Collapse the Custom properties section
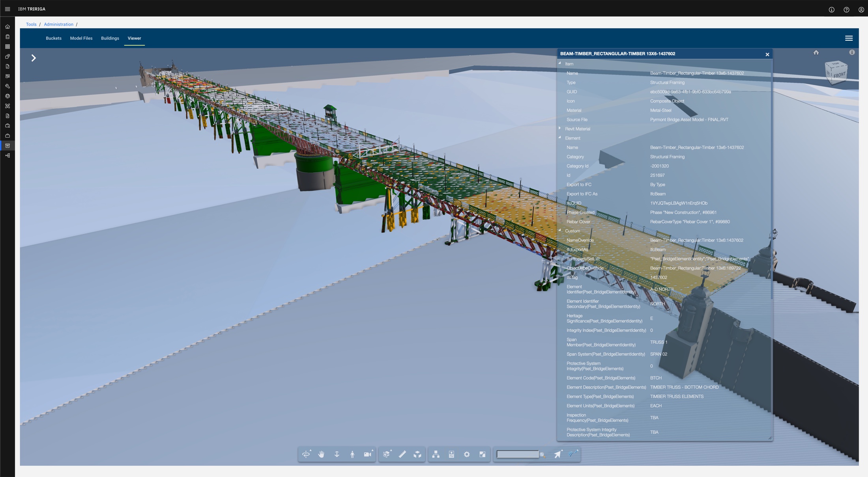Viewport: 868px width, 477px height. (x=560, y=230)
